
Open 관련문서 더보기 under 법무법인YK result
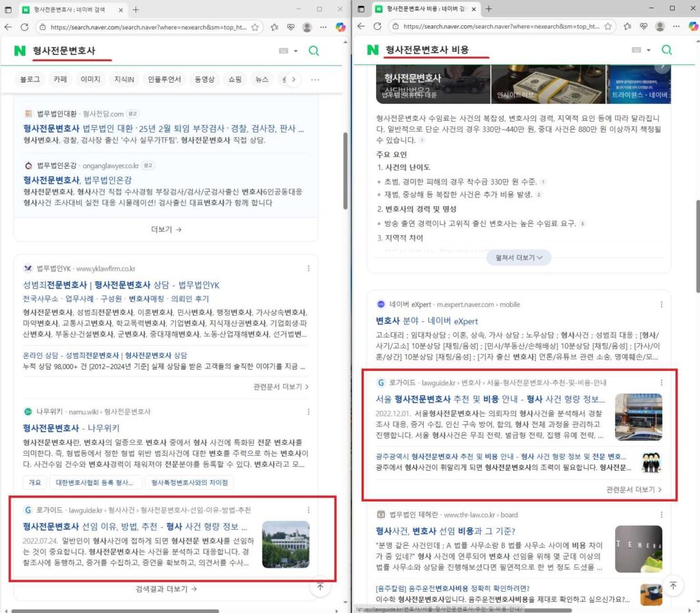point(281,386)
